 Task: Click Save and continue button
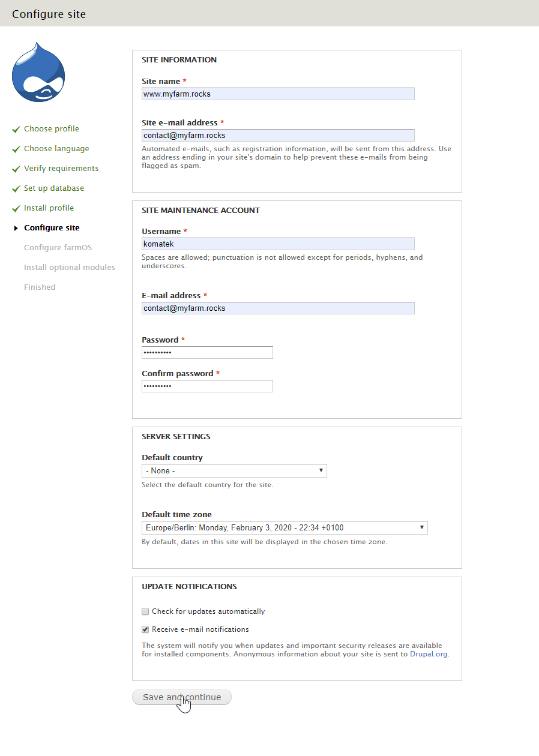click(x=182, y=697)
